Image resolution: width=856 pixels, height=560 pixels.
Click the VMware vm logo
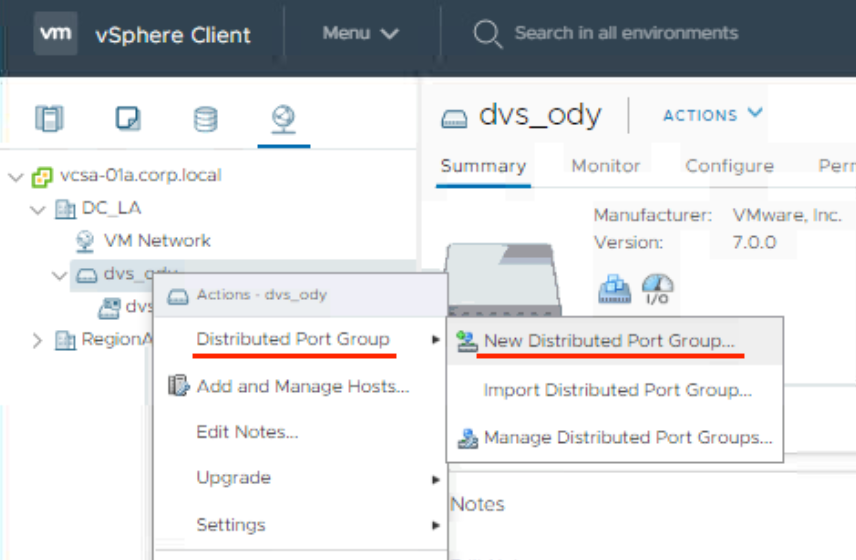tap(55, 34)
